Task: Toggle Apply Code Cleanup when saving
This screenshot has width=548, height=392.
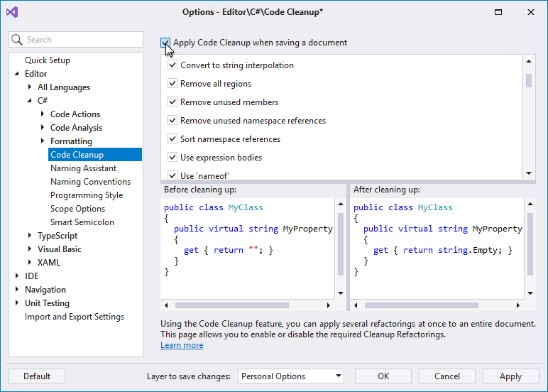Action: pos(166,43)
